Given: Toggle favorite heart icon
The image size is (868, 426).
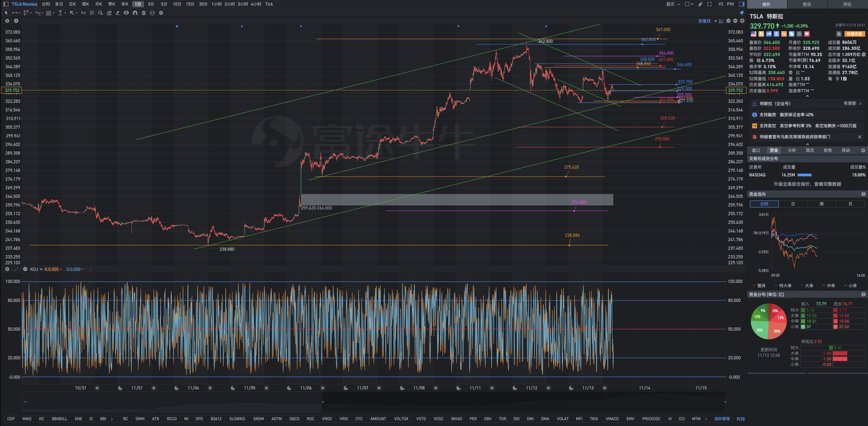Looking at the screenshot, I should point(807,34).
